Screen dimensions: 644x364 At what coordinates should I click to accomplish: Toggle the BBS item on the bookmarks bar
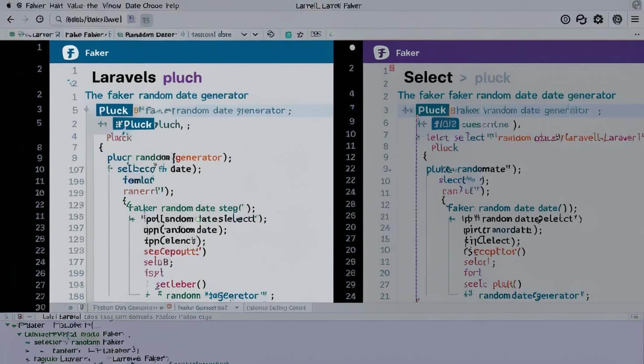point(316,34)
